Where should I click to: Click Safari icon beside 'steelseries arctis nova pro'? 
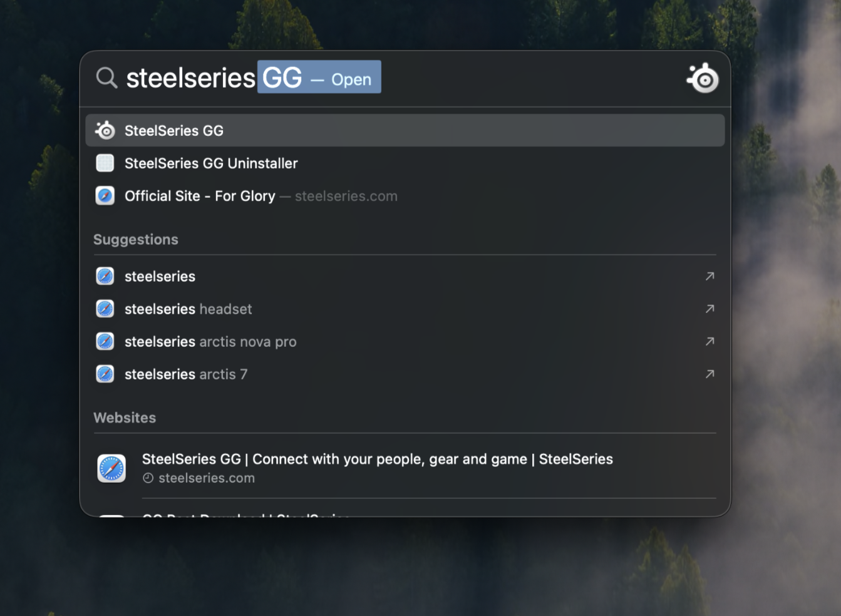(105, 341)
